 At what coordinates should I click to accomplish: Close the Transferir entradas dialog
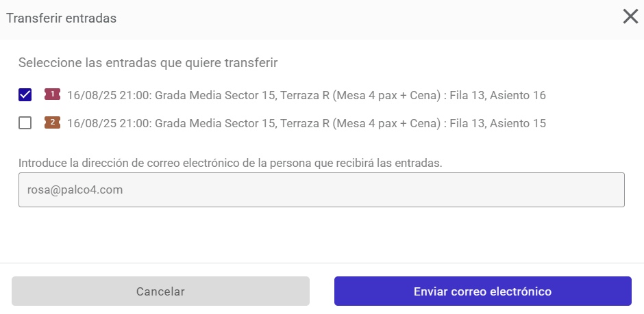[630, 17]
